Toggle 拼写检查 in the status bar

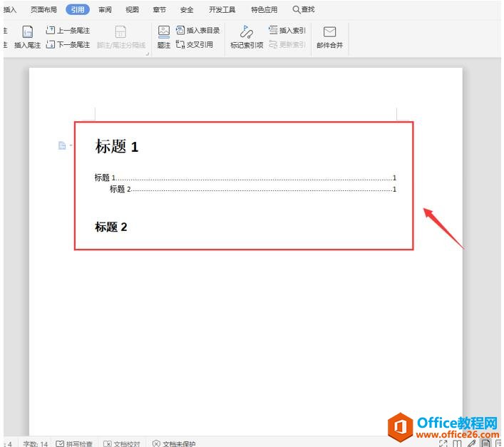pos(74,443)
